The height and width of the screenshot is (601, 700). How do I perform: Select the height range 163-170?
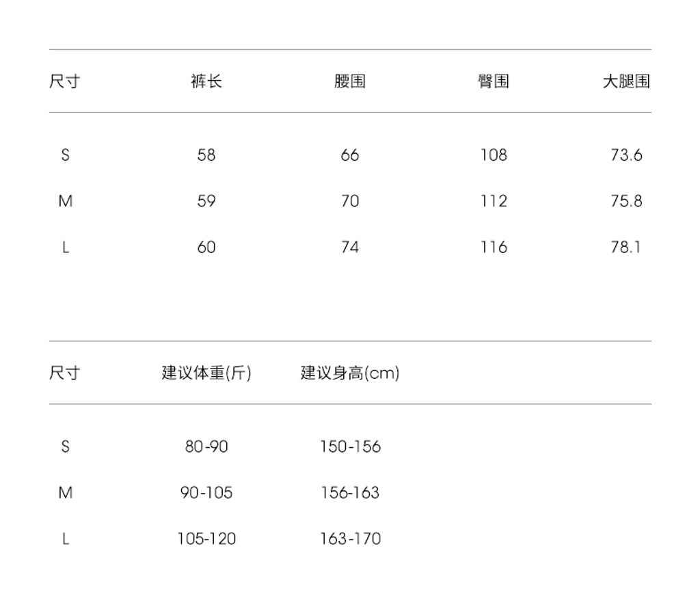point(350,539)
